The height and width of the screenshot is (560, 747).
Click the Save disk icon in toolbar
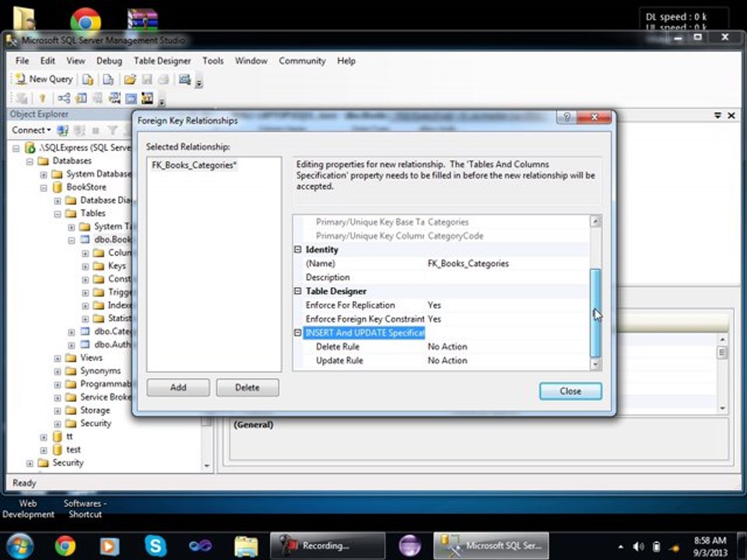coord(147,79)
